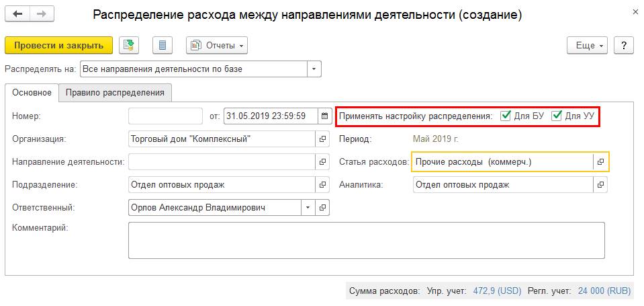Click the Номер: label
Image resolution: width=644 pixels, height=306 pixels.
(27, 116)
